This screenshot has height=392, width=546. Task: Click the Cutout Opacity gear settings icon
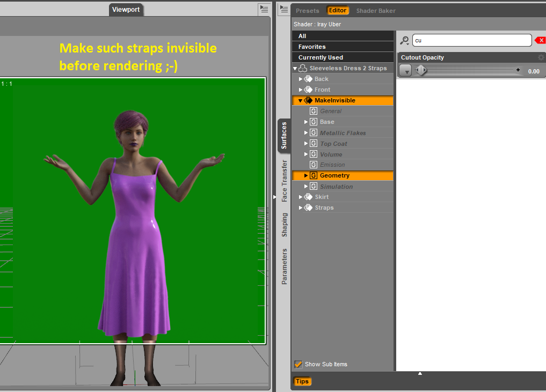click(541, 57)
